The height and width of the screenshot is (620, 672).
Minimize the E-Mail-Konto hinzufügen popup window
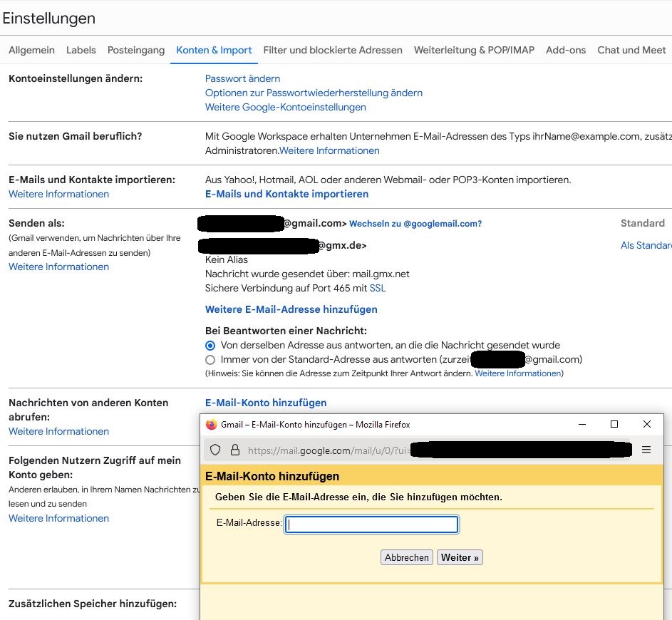pos(582,424)
